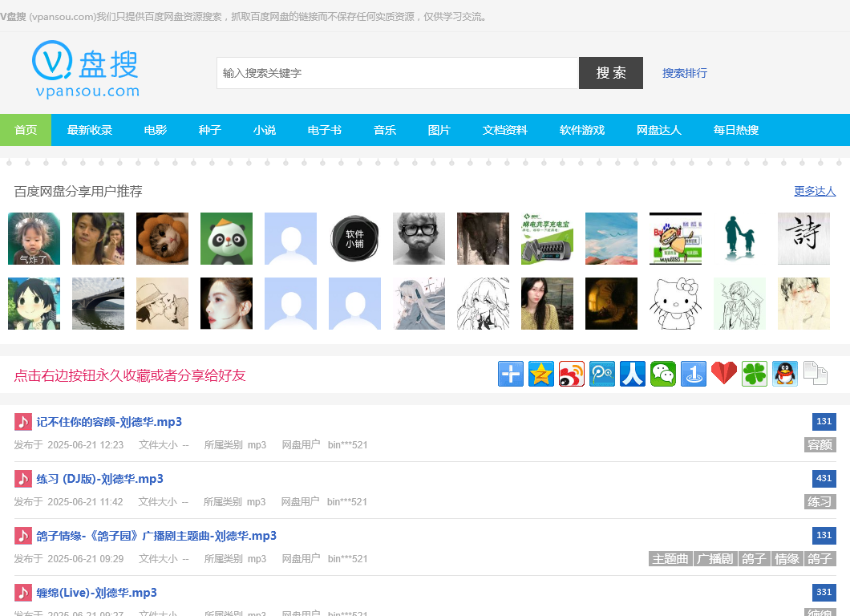The width and height of the screenshot is (850, 616).
Task: Share to Sina Weibo icon
Action: click(x=572, y=374)
